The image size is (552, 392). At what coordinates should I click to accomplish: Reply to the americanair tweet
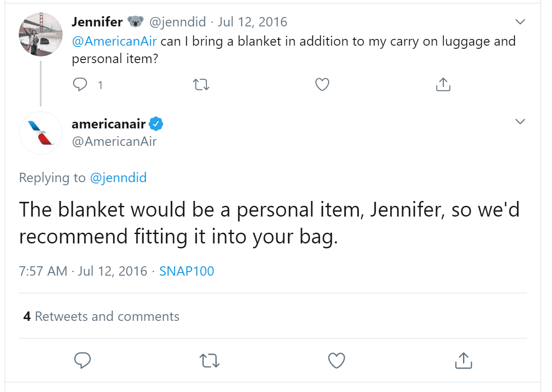82,360
